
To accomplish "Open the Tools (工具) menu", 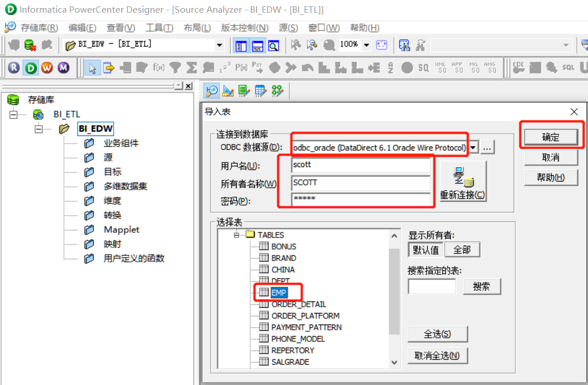I will pos(159,28).
